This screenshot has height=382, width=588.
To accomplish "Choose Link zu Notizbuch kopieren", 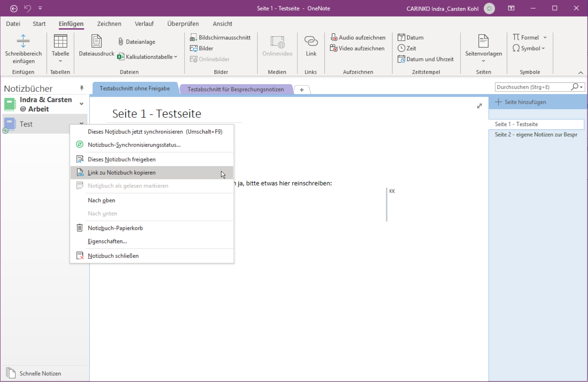I will pyautogui.click(x=152, y=173).
